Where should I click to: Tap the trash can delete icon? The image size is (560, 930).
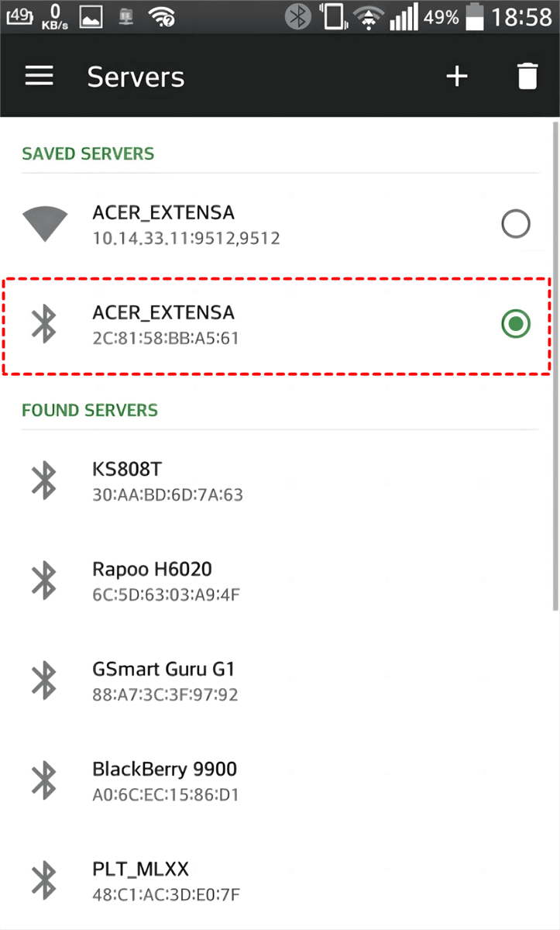pyautogui.click(x=527, y=76)
